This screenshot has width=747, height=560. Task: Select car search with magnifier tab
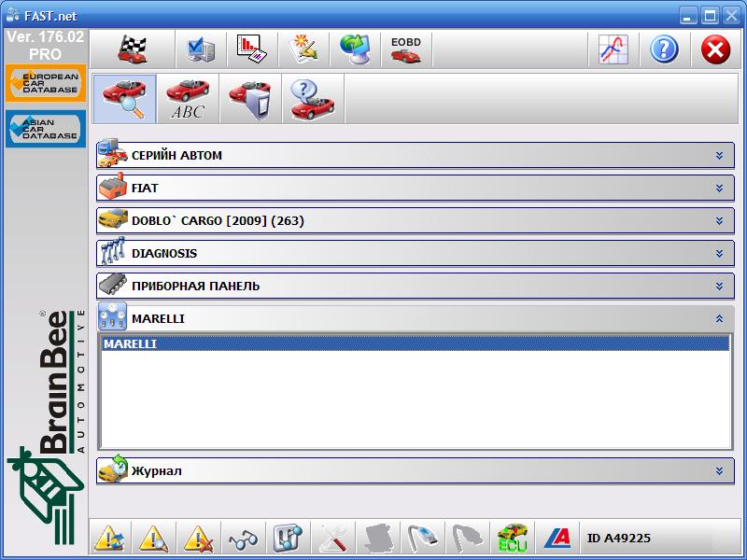pyautogui.click(x=125, y=99)
